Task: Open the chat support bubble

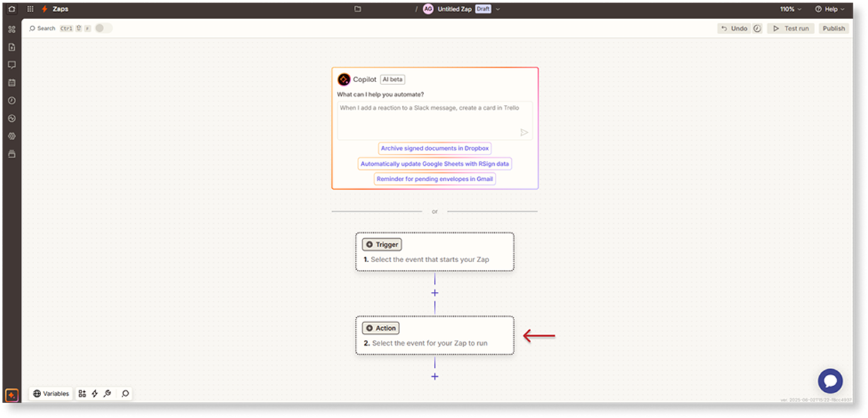Action: pyautogui.click(x=830, y=380)
